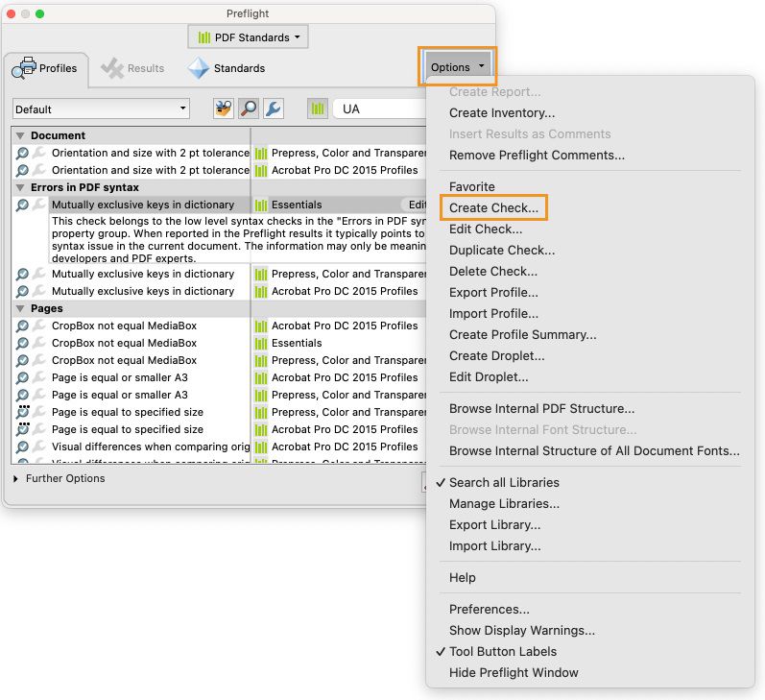Select the 'show all profiles' toolbox icon
The image size is (765, 700).
224,109
